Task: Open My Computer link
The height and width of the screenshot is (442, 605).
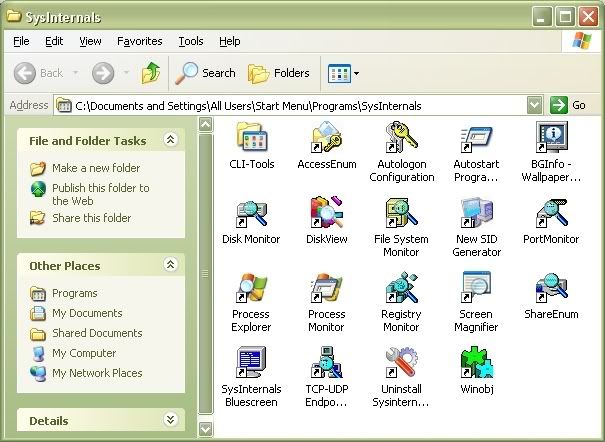Action: [84, 353]
